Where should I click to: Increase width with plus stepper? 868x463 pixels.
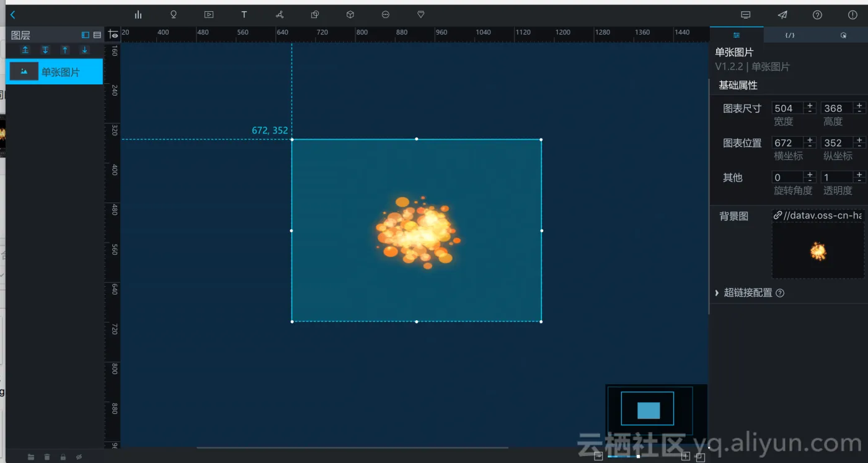[810, 105]
